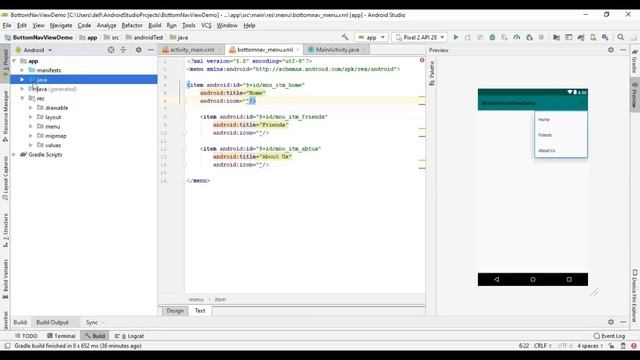Select the menu folder in project tree
Viewport: 640px width, 360px height.
coord(52,127)
